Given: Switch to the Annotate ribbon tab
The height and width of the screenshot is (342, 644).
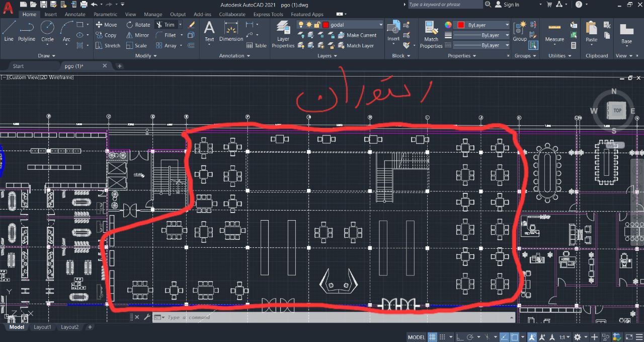Looking at the screenshot, I should coord(75,15).
